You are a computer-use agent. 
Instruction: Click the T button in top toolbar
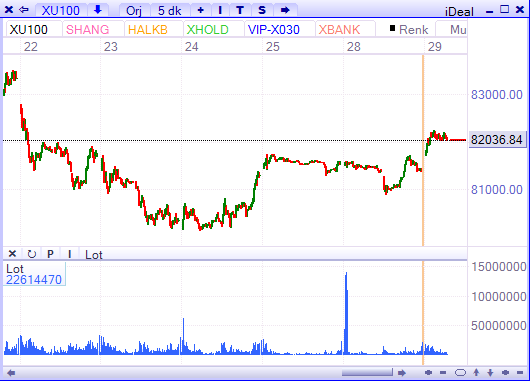[240, 10]
